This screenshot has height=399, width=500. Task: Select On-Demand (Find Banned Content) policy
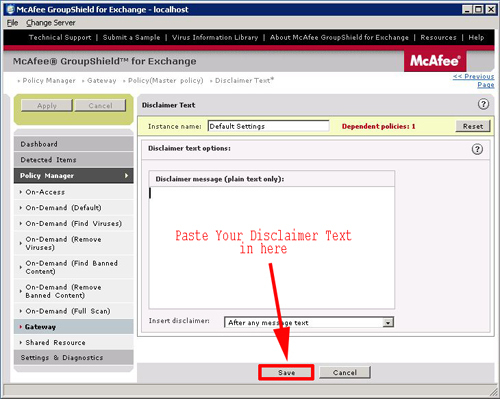tap(74, 267)
